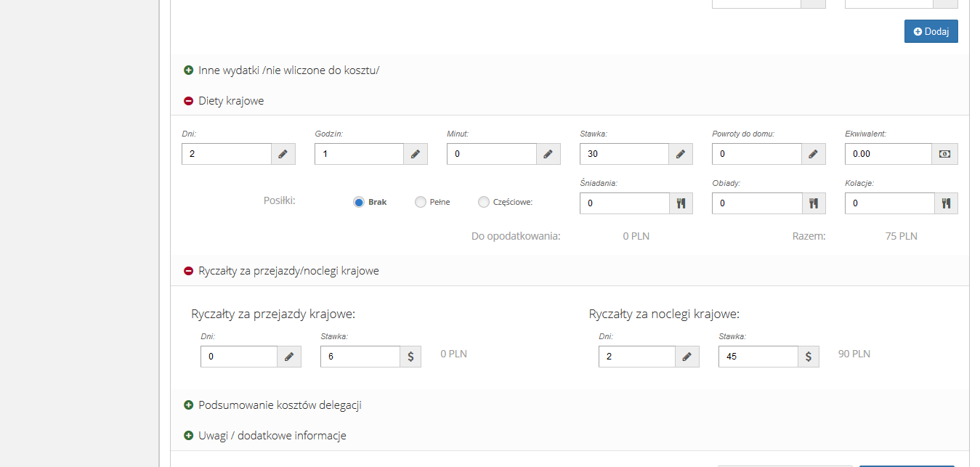Collapse Ryczałty za przejazdy/noclegi krajowe
The height and width of the screenshot is (467, 980).
[x=189, y=271]
